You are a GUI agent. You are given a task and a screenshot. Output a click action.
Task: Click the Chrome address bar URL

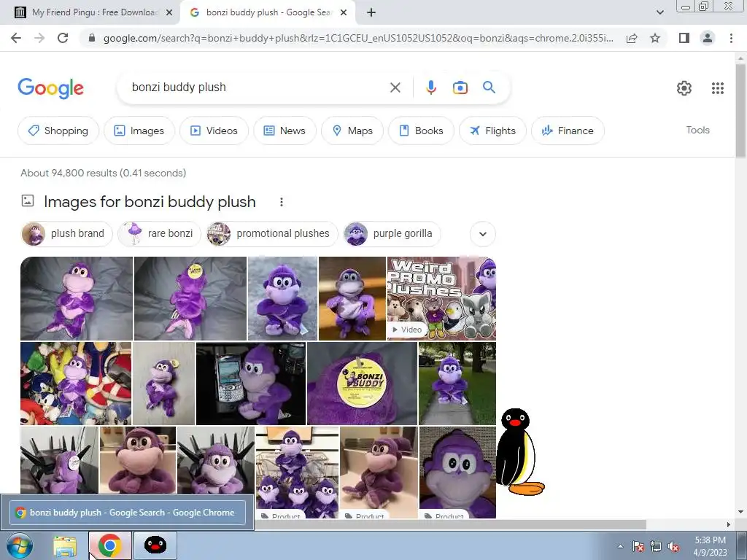pos(358,38)
